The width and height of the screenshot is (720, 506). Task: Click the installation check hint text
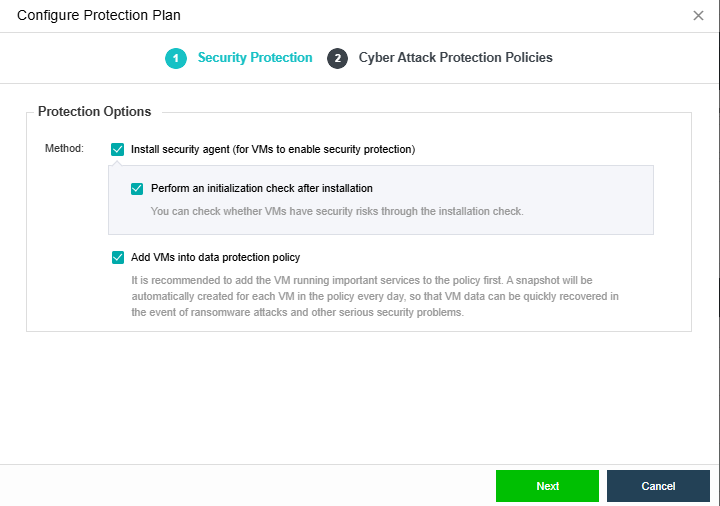point(336,211)
